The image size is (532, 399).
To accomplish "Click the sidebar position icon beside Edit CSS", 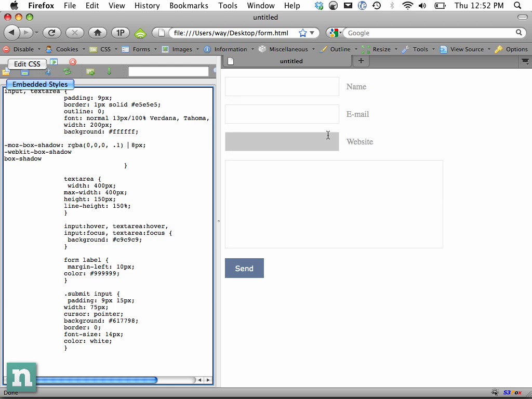I will coord(54,62).
